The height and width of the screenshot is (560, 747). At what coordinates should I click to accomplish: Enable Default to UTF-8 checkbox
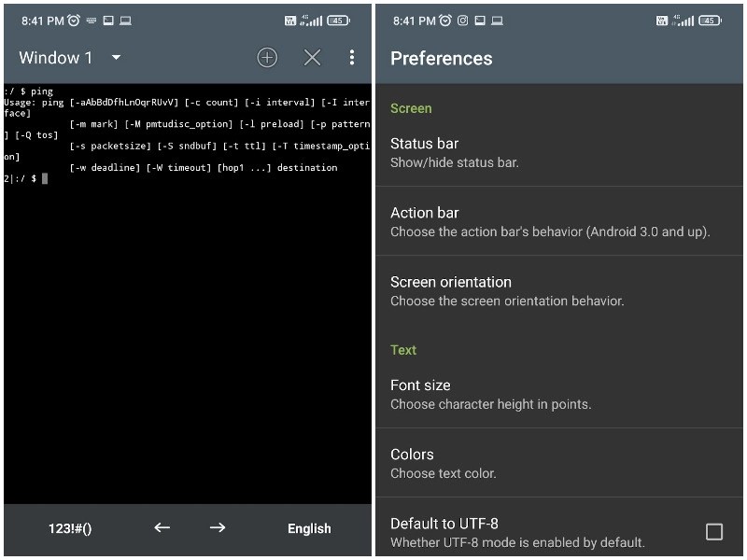point(713,532)
